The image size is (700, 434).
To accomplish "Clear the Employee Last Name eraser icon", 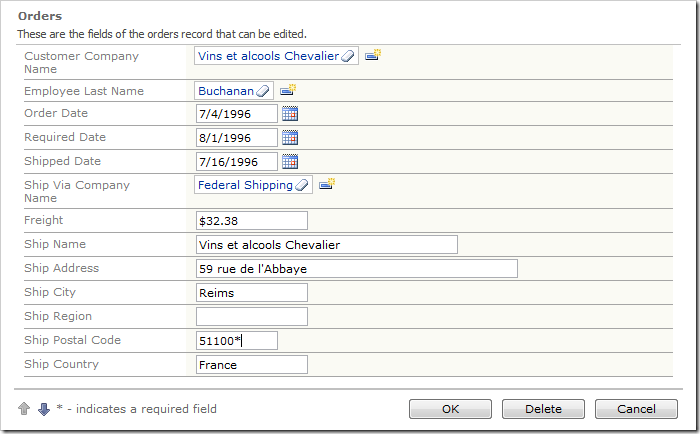I will coord(263,91).
